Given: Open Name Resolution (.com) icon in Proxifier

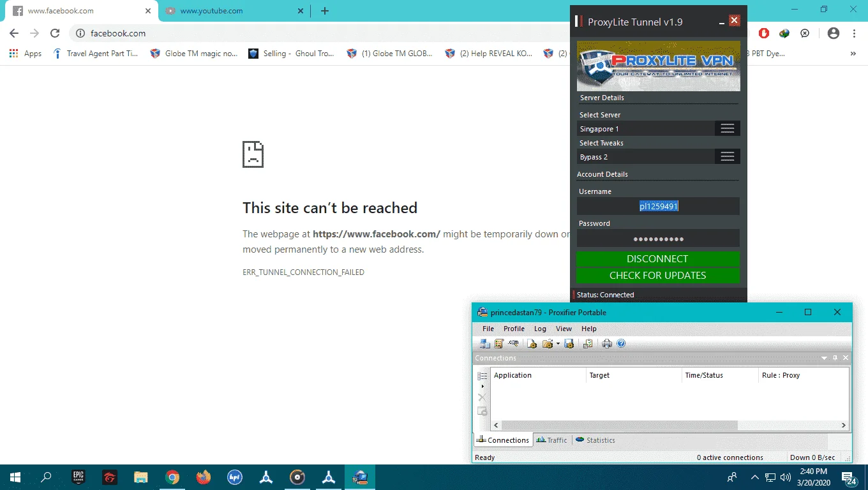Looking at the screenshot, I should 513,344.
